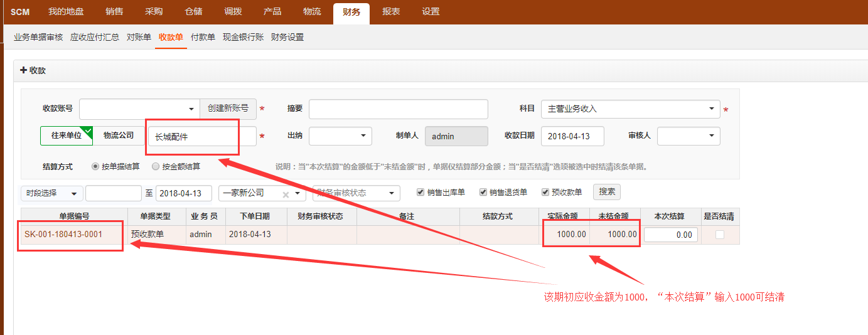This screenshot has height=335, width=868.
Task: Select the 产品 top tab
Action: (x=272, y=12)
